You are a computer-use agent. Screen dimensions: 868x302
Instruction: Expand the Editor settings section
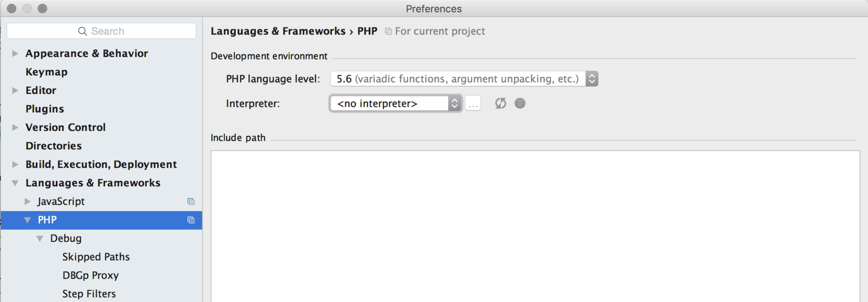coord(15,90)
